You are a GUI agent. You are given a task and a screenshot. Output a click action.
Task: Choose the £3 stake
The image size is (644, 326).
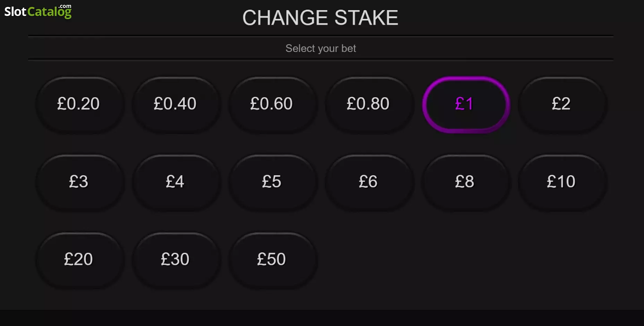(79, 182)
